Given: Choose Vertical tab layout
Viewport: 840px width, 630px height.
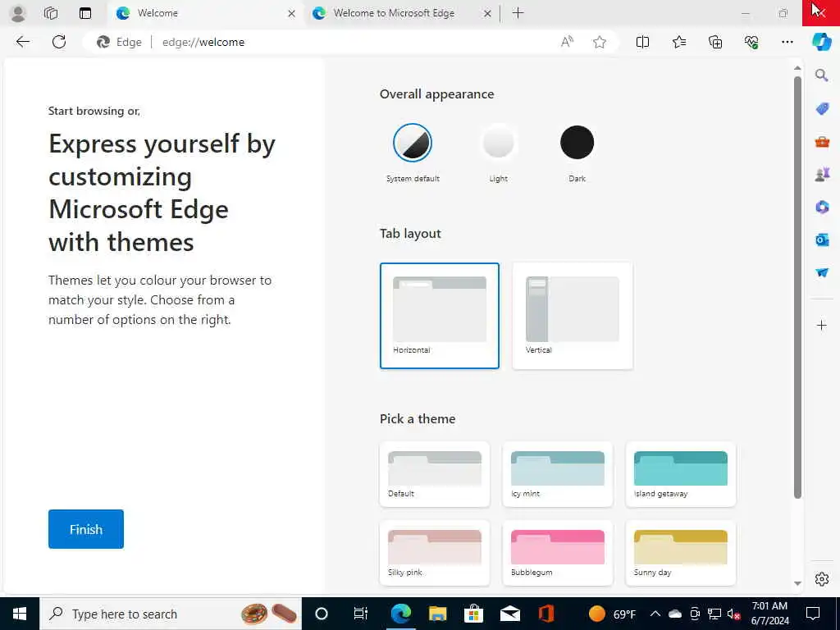Looking at the screenshot, I should (573, 316).
